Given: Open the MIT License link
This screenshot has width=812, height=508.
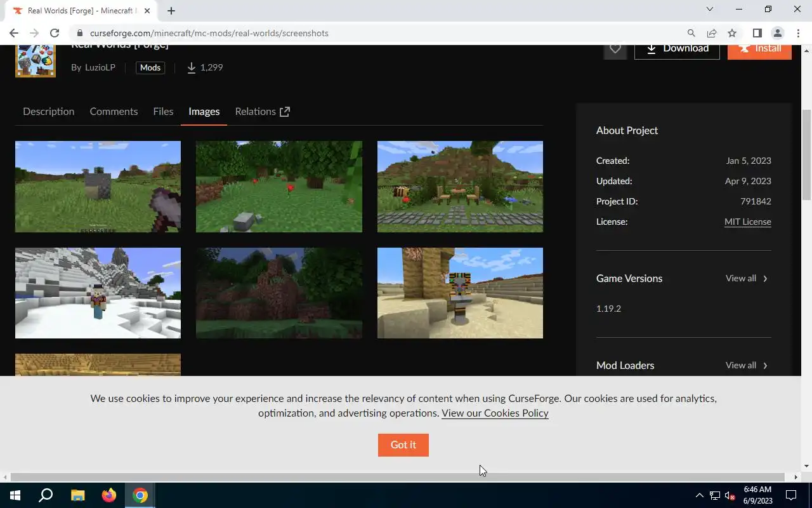Looking at the screenshot, I should click(x=748, y=222).
